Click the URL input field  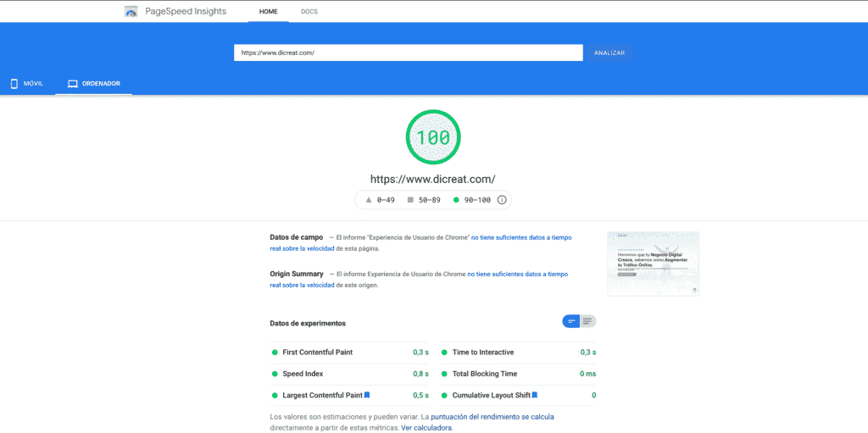[x=408, y=53]
